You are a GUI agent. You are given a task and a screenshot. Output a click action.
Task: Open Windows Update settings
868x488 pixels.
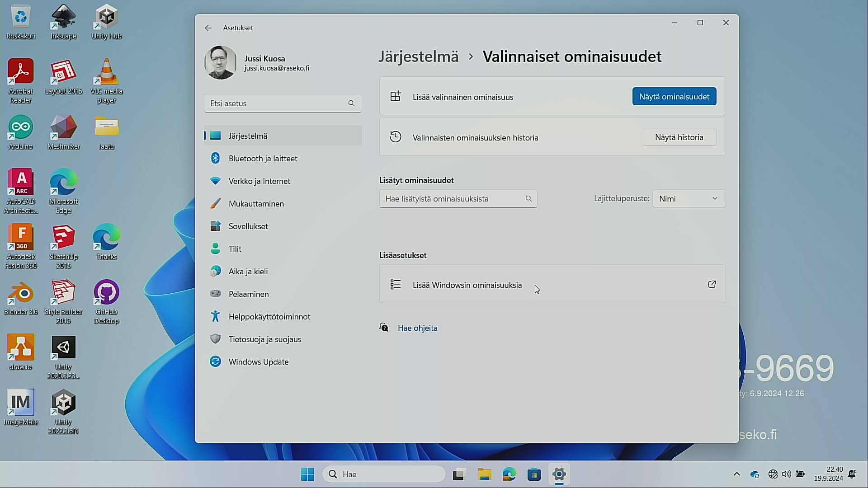pyautogui.click(x=283, y=361)
